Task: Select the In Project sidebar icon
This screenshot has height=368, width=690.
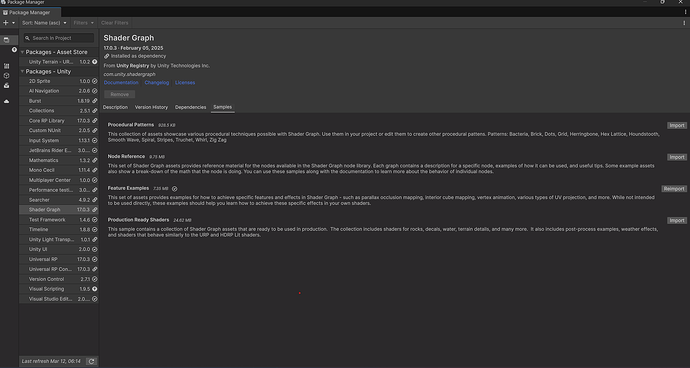Action: pyautogui.click(x=6, y=40)
